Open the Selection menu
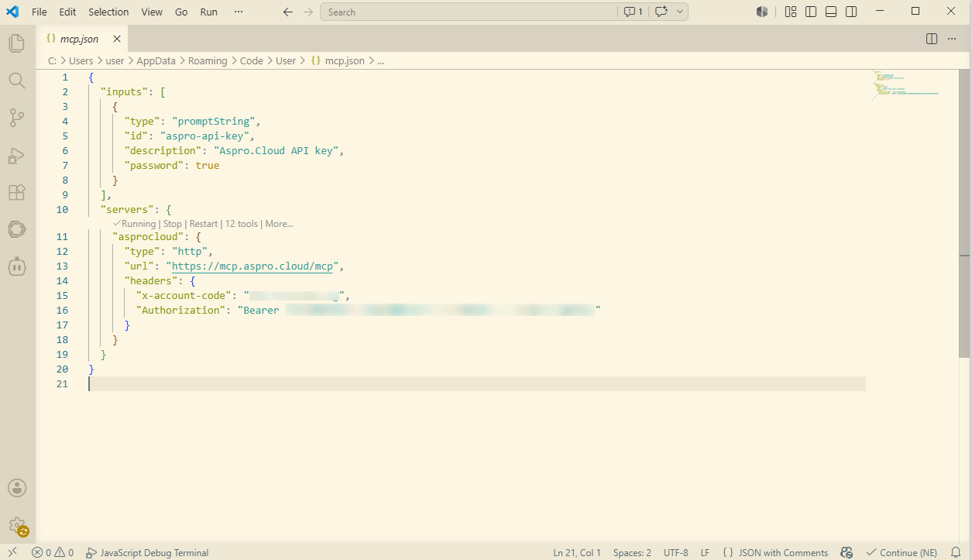972x560 pixels. (x=108, y=12)
